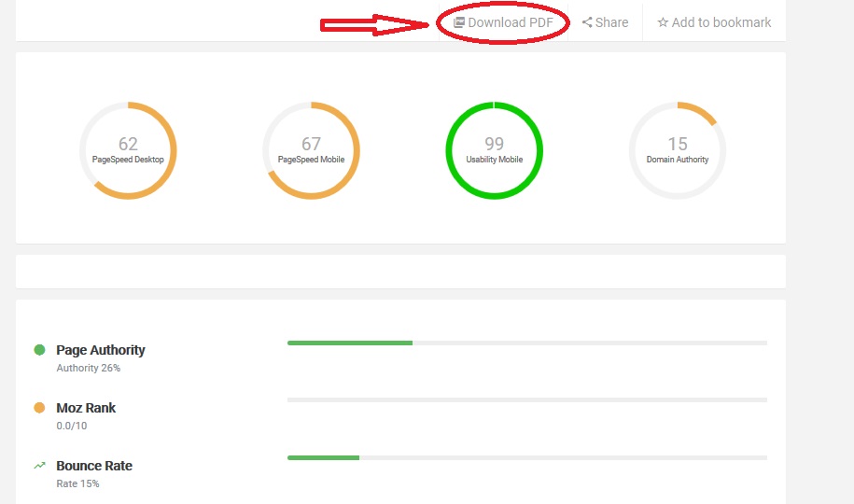The width and height of the screenshot is (854, 504).
Task: Click the Bounce Rate progress bar
Action: (527, 457)
